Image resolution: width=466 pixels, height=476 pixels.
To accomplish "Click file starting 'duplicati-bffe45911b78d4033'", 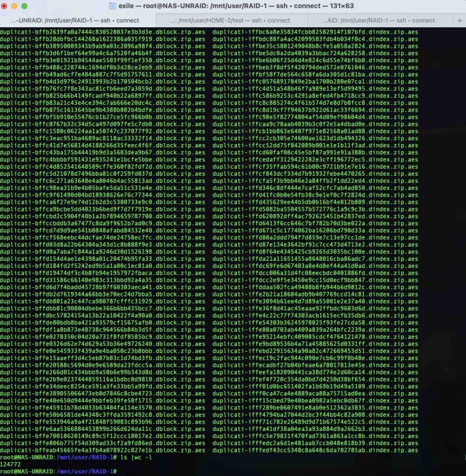I will [103, 407].
